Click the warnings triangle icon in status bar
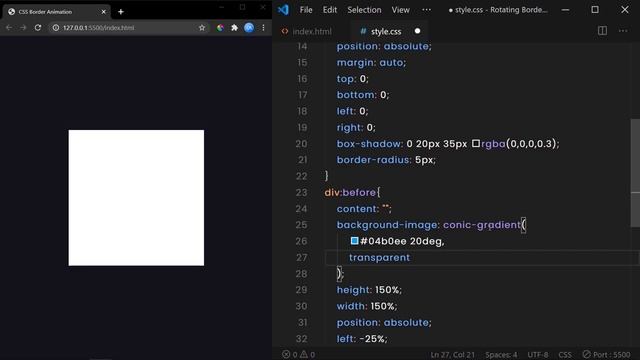 click(x=304, y=354)
